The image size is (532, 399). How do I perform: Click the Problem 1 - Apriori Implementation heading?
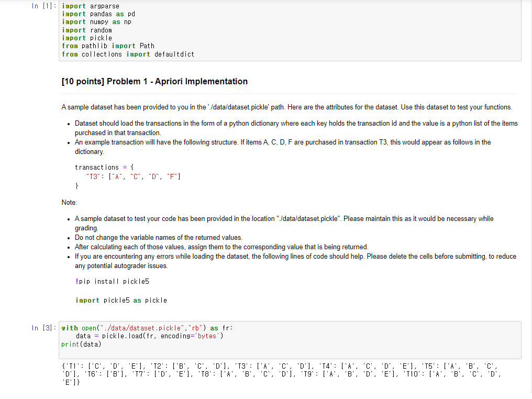click(154, 82)
